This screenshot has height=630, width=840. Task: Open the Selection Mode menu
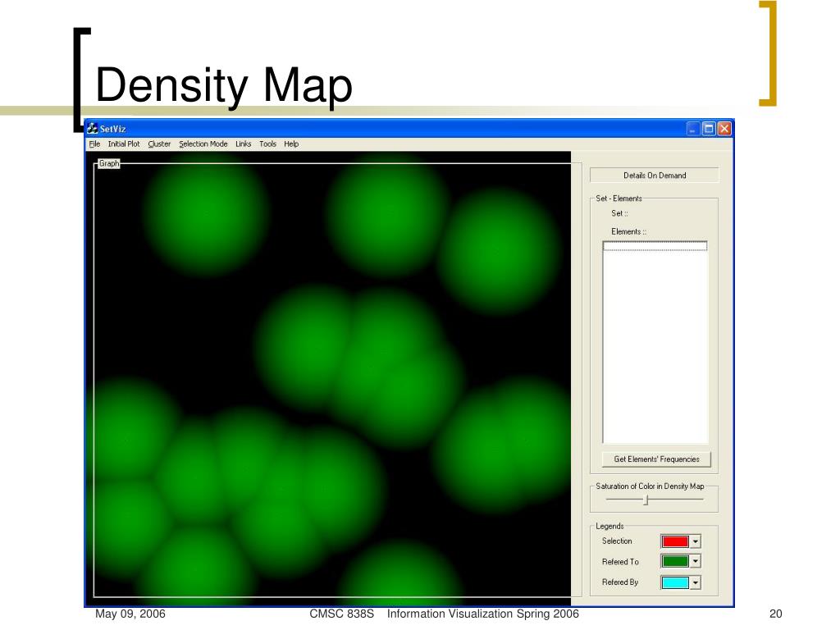pyautogui.click(x=203, y=144)
